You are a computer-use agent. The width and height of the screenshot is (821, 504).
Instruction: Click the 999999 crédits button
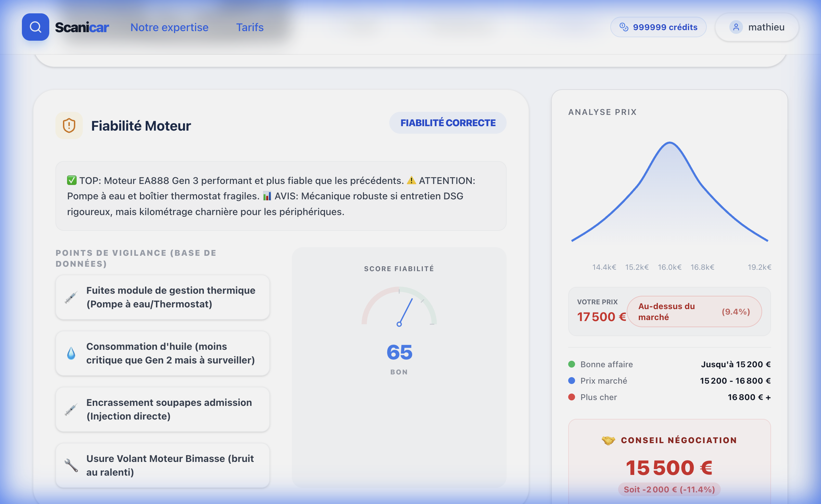tap(658, 27)
